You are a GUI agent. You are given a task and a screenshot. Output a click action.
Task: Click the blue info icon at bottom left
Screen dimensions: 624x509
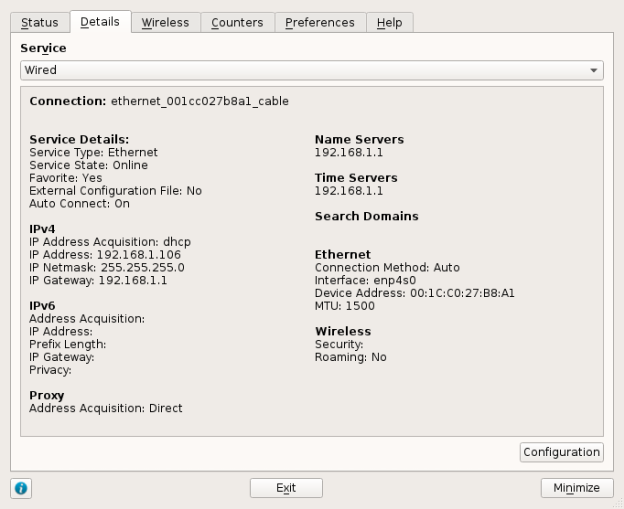coord(21,488)
